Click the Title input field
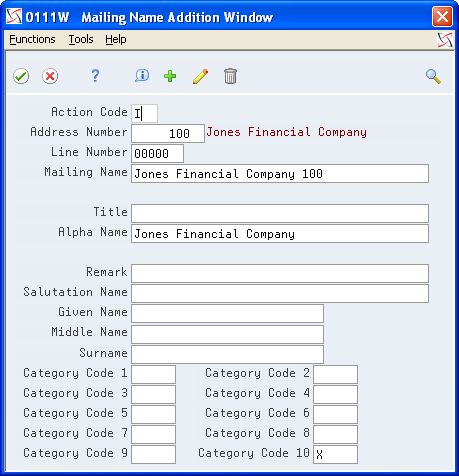 point(280,213)
